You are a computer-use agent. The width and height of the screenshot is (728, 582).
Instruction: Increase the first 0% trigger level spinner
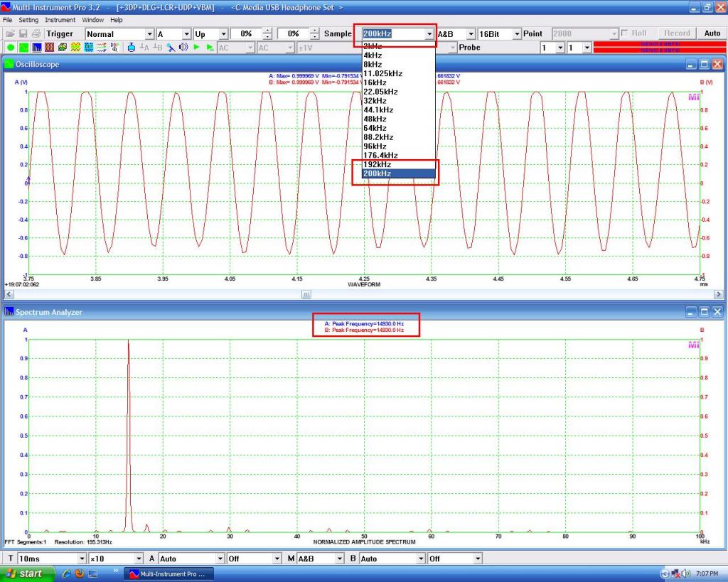coord(267,31)
